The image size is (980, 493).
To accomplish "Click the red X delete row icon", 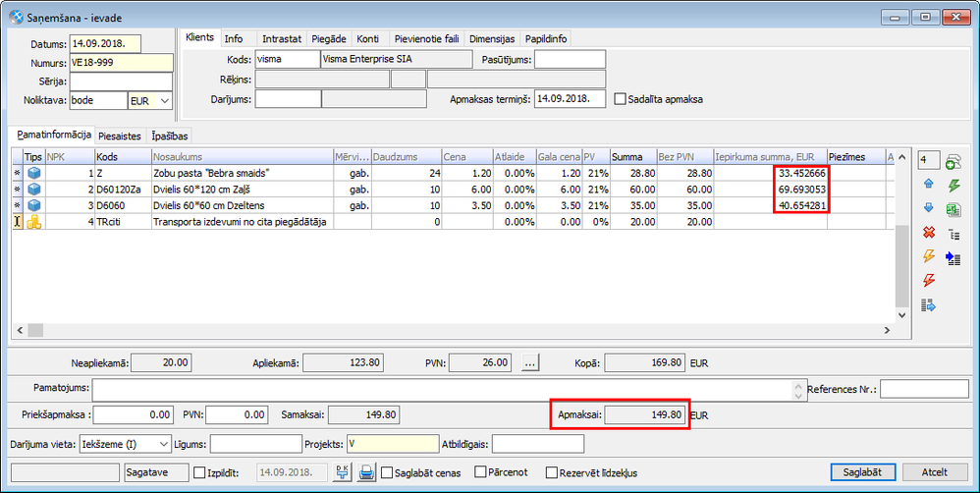I will [929, 233].
